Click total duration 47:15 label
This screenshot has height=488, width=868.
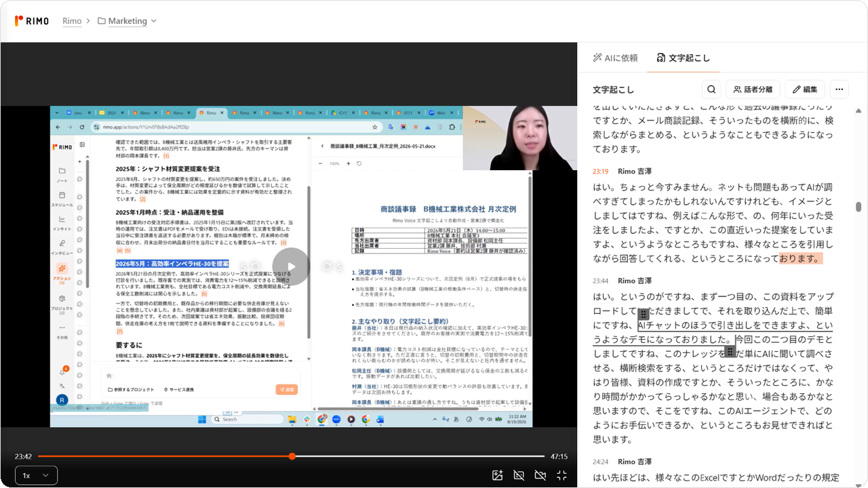point(559,456)
